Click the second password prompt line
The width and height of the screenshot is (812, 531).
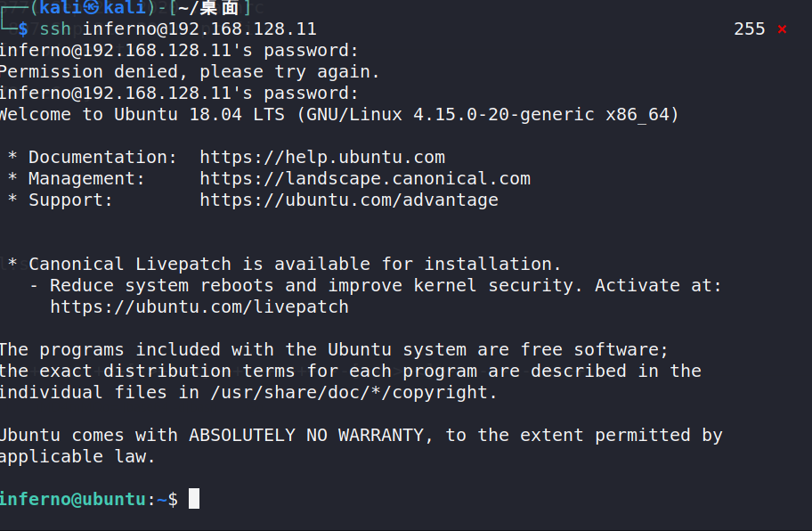click(179, 94)
